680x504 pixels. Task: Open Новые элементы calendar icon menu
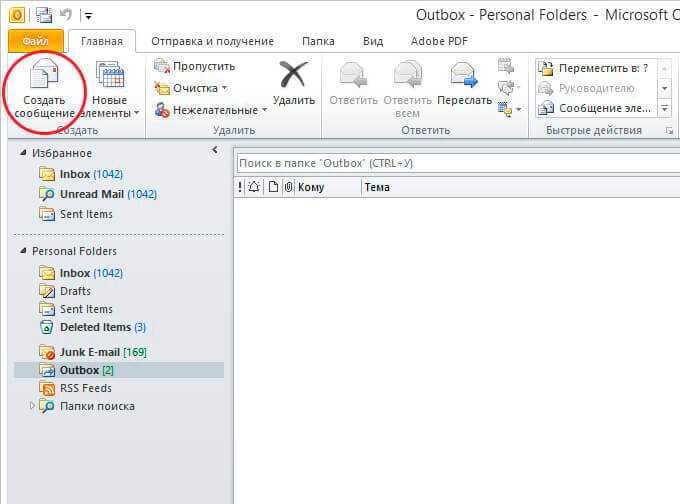(x=110, y=90)
